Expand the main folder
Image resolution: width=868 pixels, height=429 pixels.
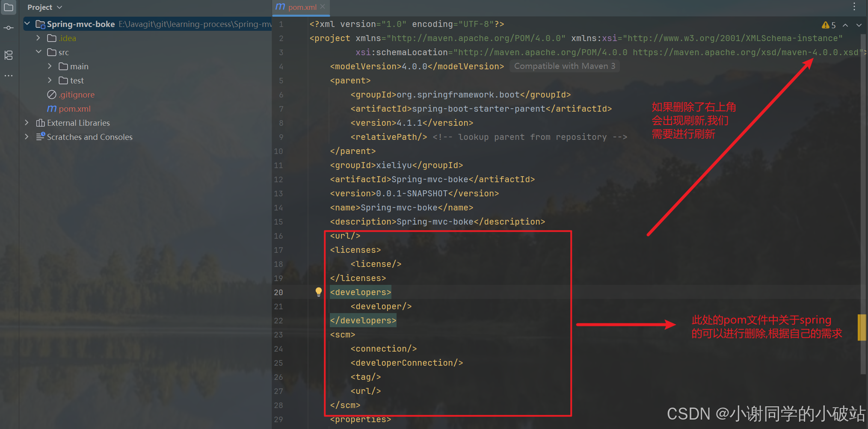[50, 66]
